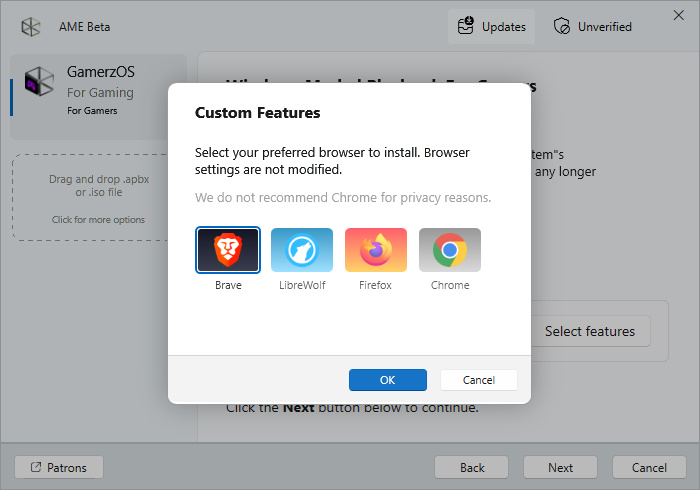Click the 'Click for more options' text
The image size is (700, 490).
[x=98, y=220]
